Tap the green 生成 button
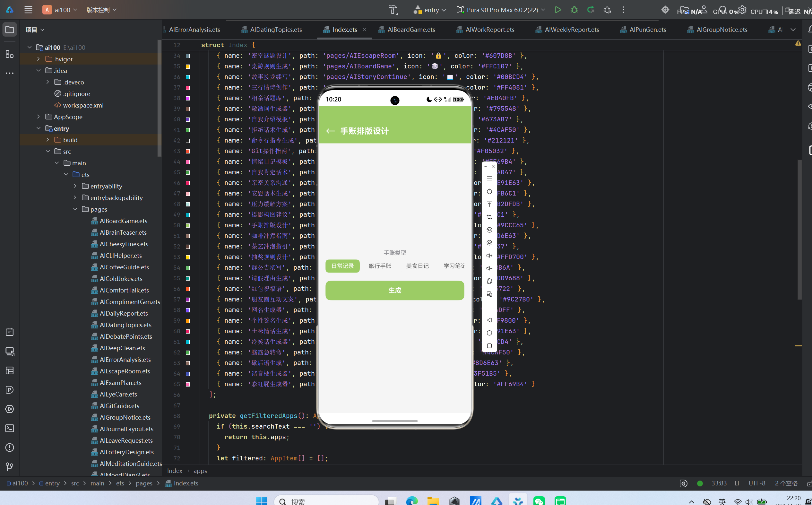The height and width of the screenshot is (505, 812). 395,290
